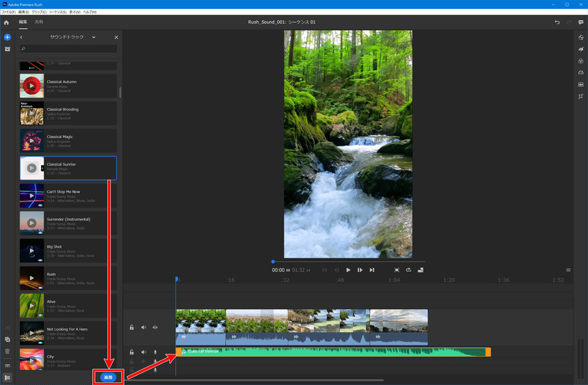The image size is (588, 385).
Task: Toggle lock on the audio track
Action: click(132, 352)
